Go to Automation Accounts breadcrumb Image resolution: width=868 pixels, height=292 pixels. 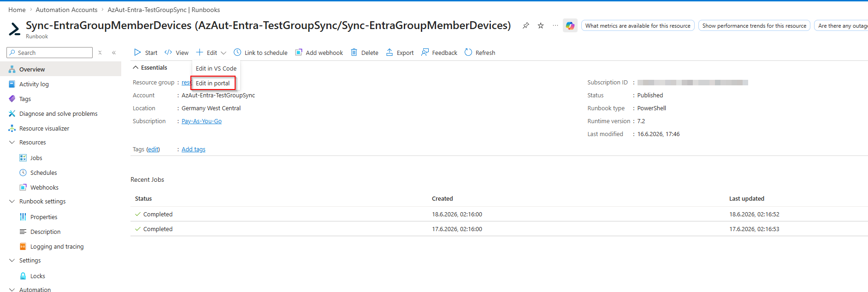tap(66, 10)
